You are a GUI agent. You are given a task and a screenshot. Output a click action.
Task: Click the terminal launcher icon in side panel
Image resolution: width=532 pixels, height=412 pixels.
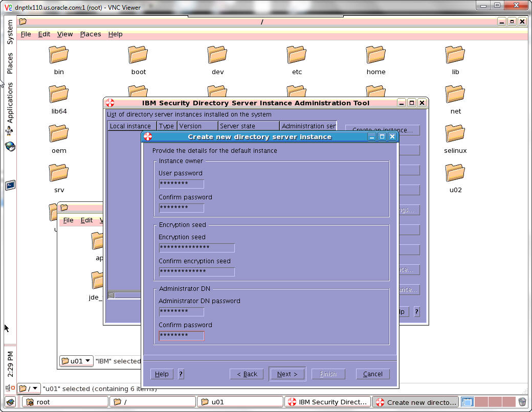pyautogui.click(x=10, y=185)
